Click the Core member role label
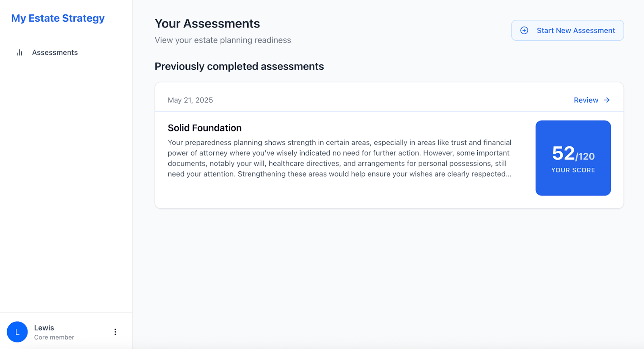 (54, 337)
